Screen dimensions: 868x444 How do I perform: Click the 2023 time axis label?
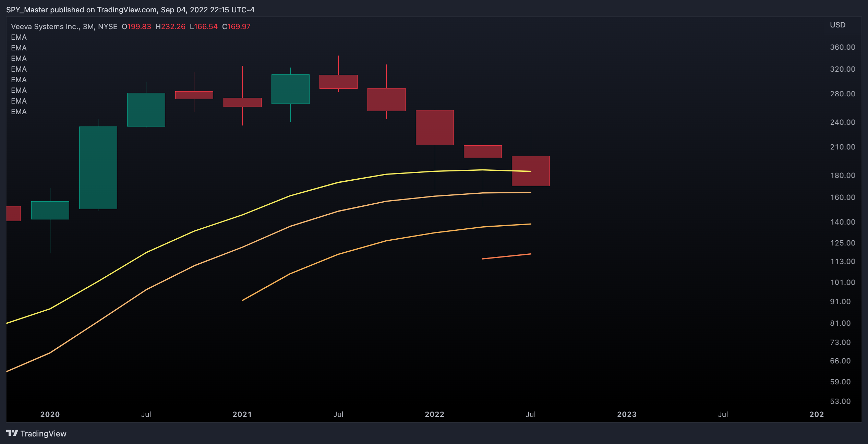click(x=627, y=414)
